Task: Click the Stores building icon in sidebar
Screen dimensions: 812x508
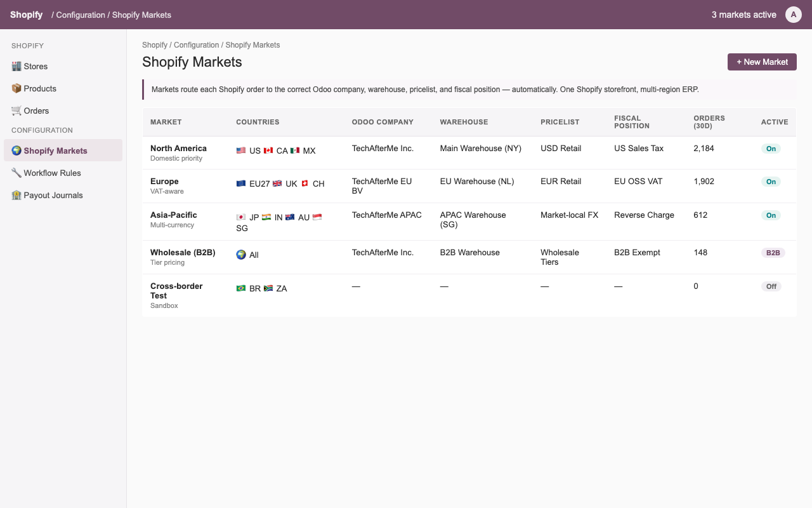Action: pos(16,66)
